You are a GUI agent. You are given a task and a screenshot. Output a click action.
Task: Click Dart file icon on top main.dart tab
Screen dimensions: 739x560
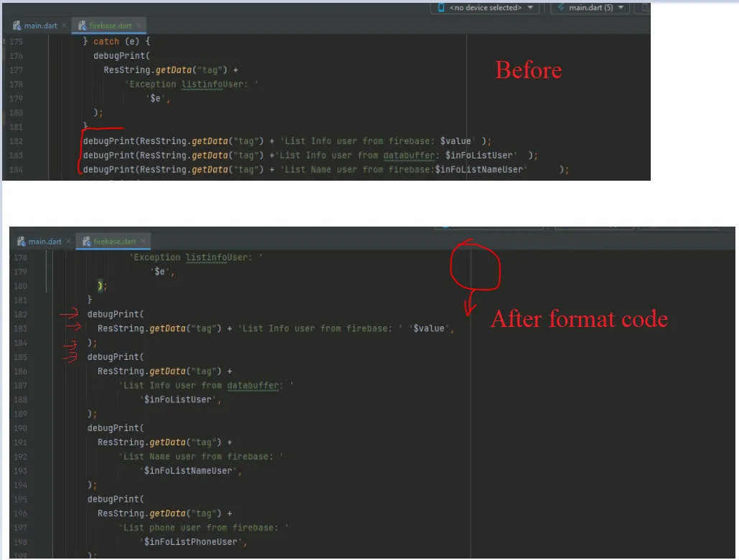coord(17,26)
